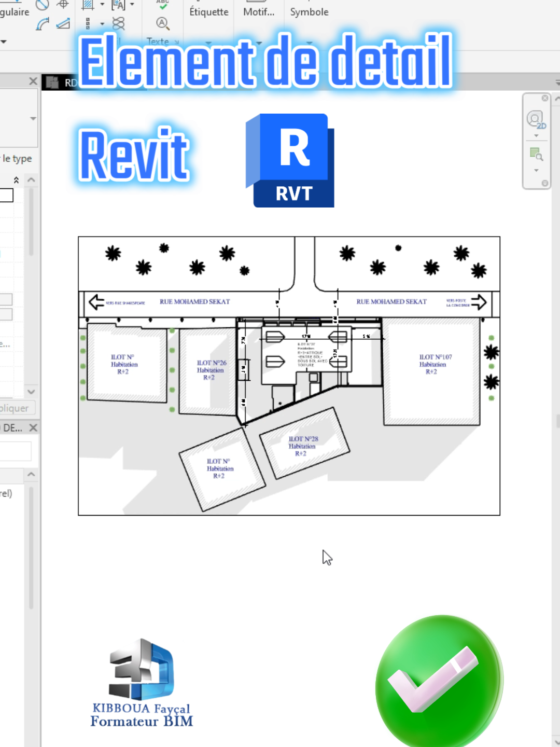Screen dimensions: 560x747
Task: Close the navigation bar with the X
Action: [544, 98]
